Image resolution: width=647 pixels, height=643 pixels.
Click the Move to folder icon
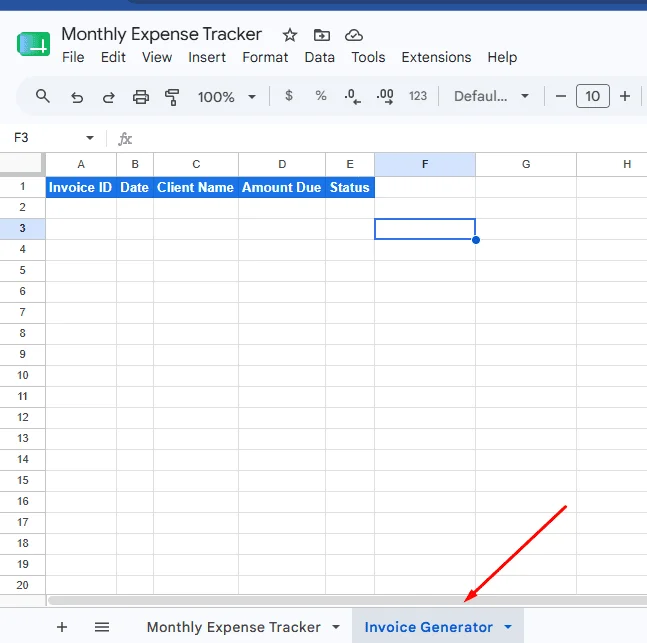pyautogui.click(x=321, y=35)
